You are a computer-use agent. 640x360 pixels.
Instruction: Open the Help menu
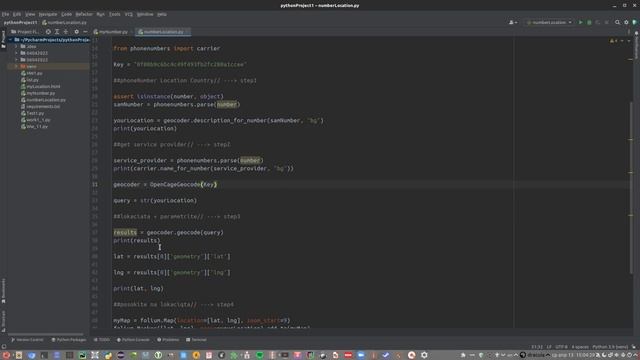pos(162,14)
